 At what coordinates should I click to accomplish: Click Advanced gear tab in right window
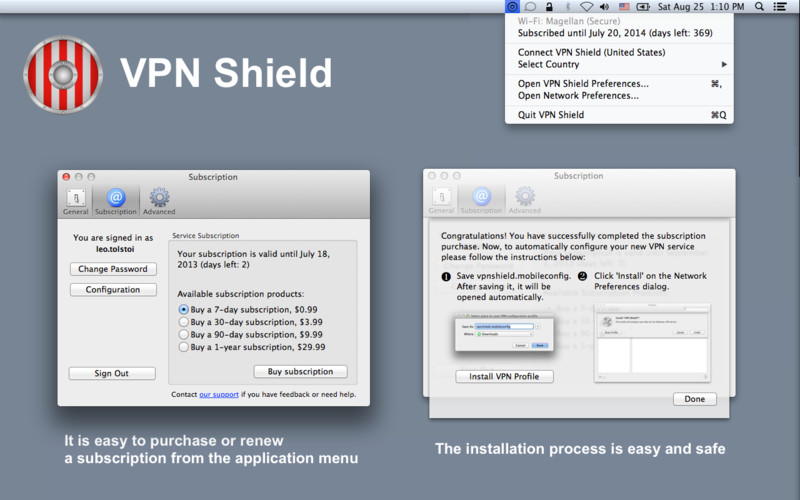point(524,201)
